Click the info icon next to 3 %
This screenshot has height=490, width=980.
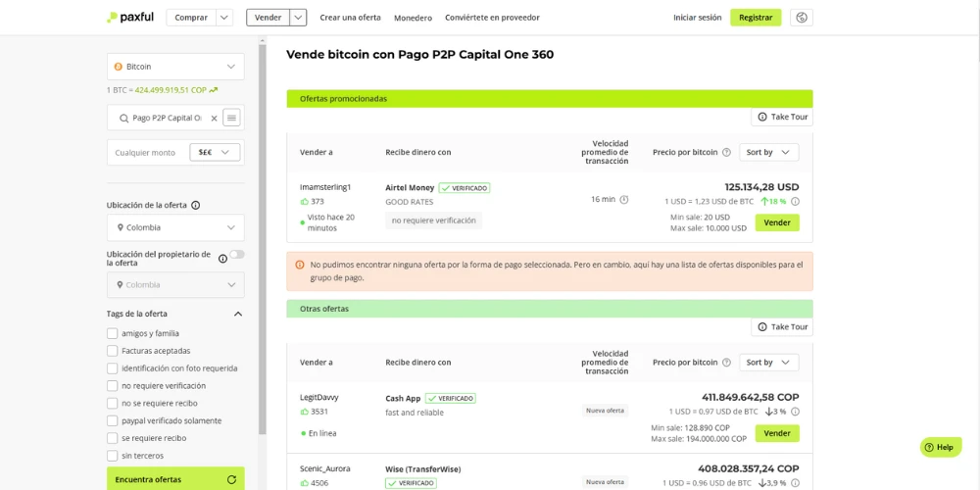(x=795, y=412)
